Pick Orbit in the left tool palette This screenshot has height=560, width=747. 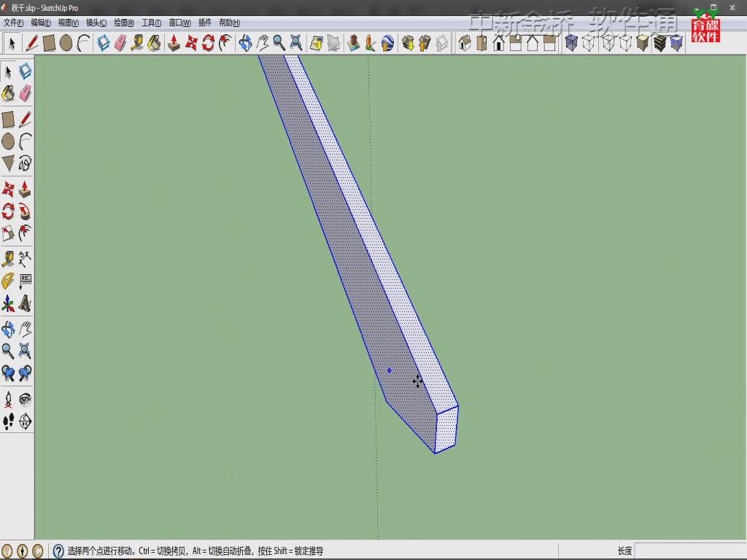8,329
